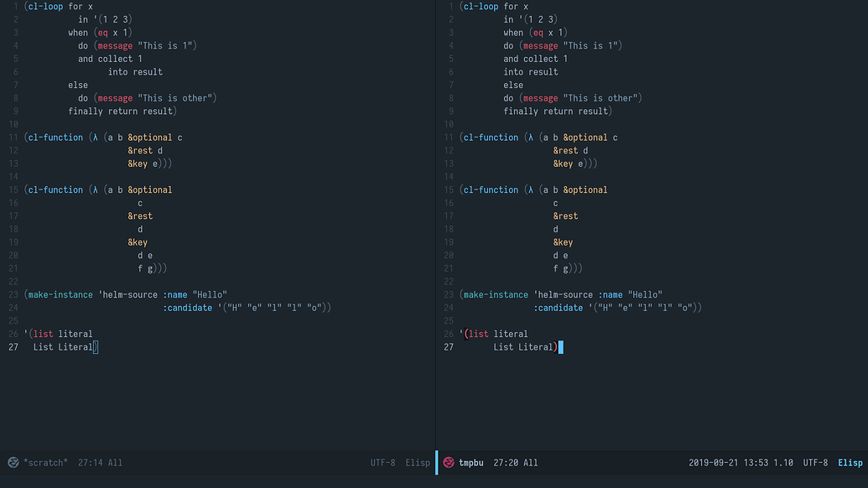This screenshot has width=868, height=488.
Task: Open the Elisp mode menu in left modeline
Action: (418, 462)
